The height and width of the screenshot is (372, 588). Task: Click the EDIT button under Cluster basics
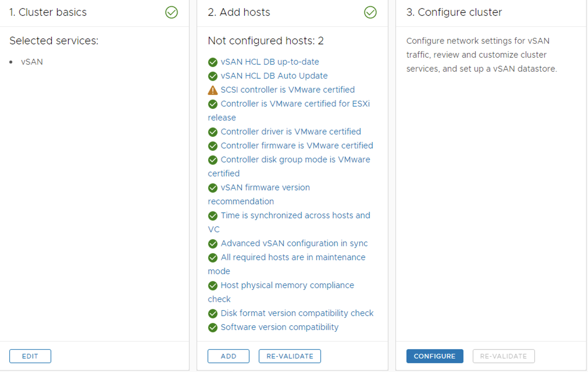30,356
